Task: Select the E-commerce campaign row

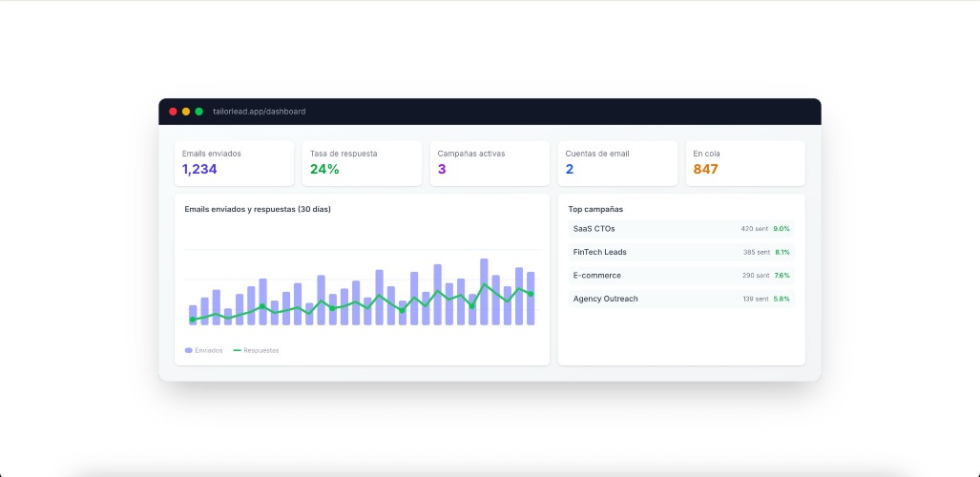Action: (680, 276)
